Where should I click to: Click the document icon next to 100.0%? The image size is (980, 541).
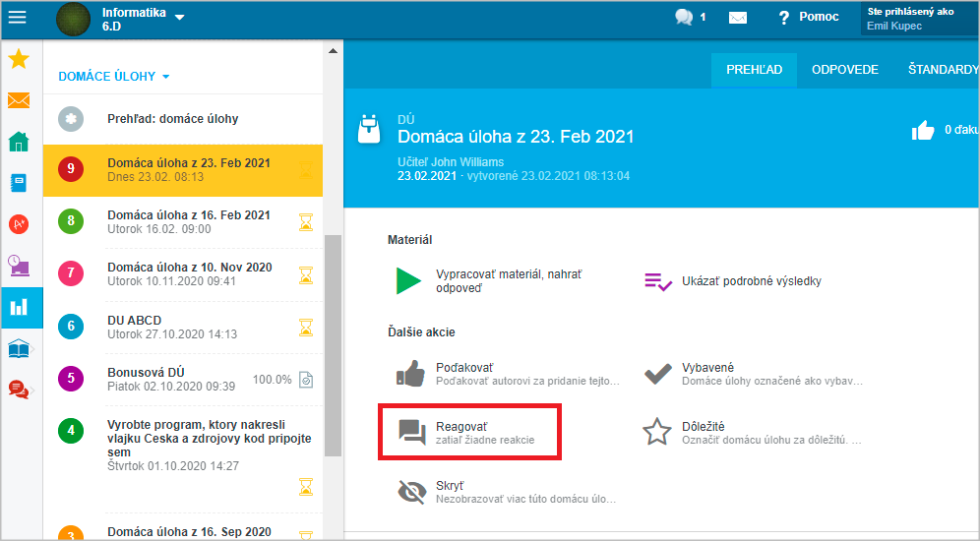(306, 380)
